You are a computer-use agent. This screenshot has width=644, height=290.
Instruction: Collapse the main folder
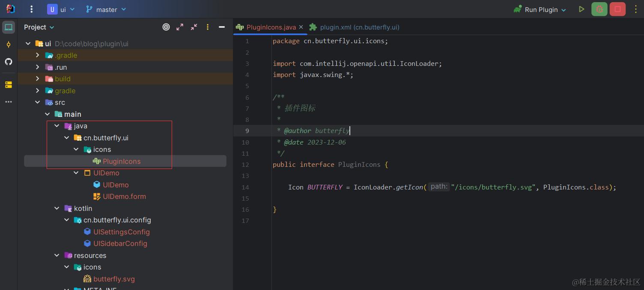click(x=47, y=114)
